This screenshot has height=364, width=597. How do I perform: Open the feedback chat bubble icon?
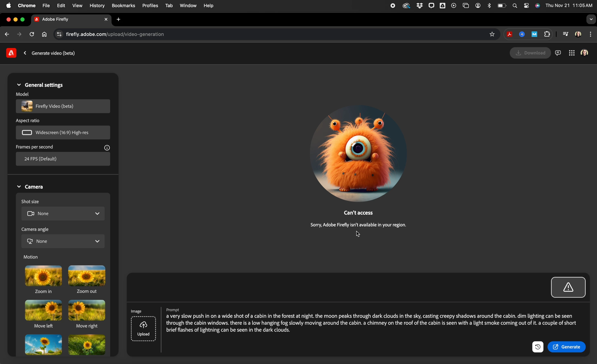coord(558,53)
